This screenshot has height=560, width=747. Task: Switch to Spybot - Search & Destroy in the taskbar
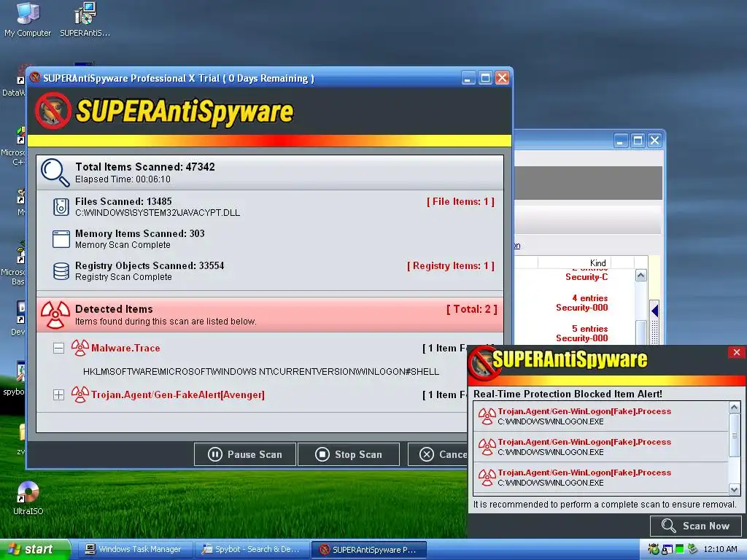pyautogui.click(x=252, y=550)
